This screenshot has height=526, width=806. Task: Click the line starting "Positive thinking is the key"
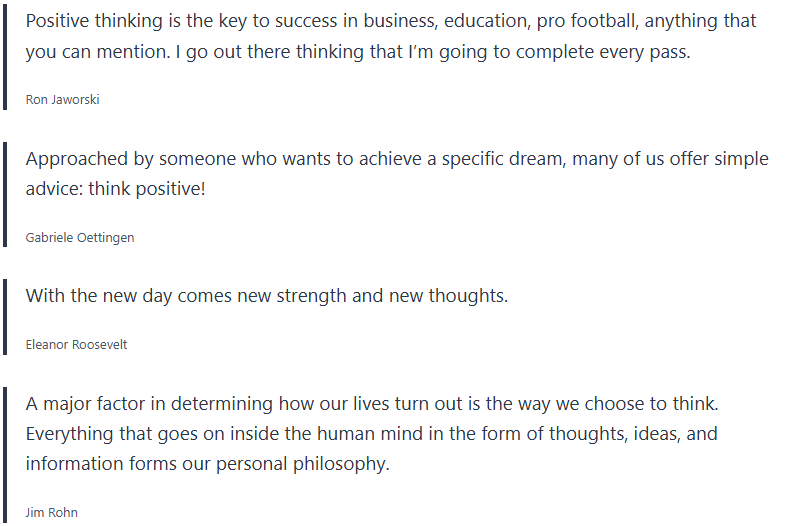tap(390, 21)
